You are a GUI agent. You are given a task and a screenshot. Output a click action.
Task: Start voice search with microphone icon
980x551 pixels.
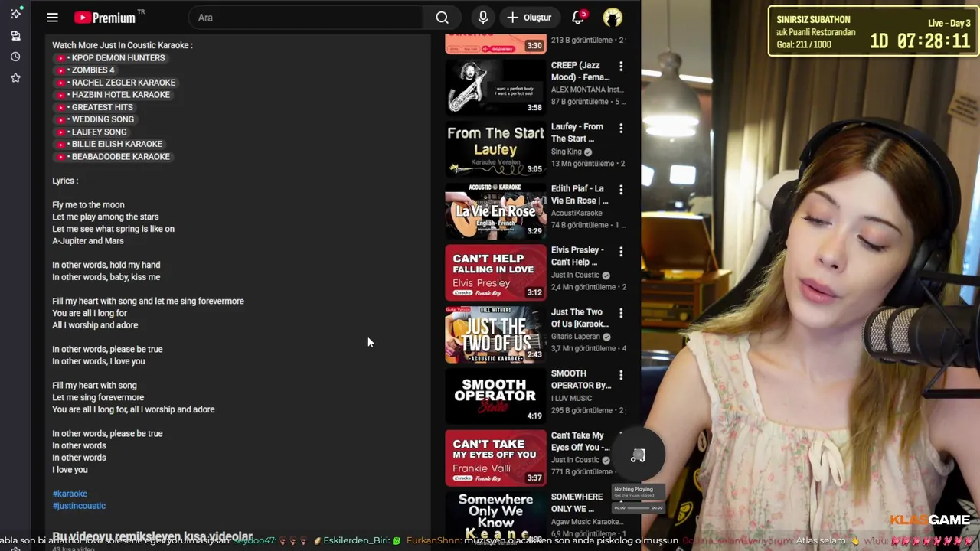(x=483, y=18)
